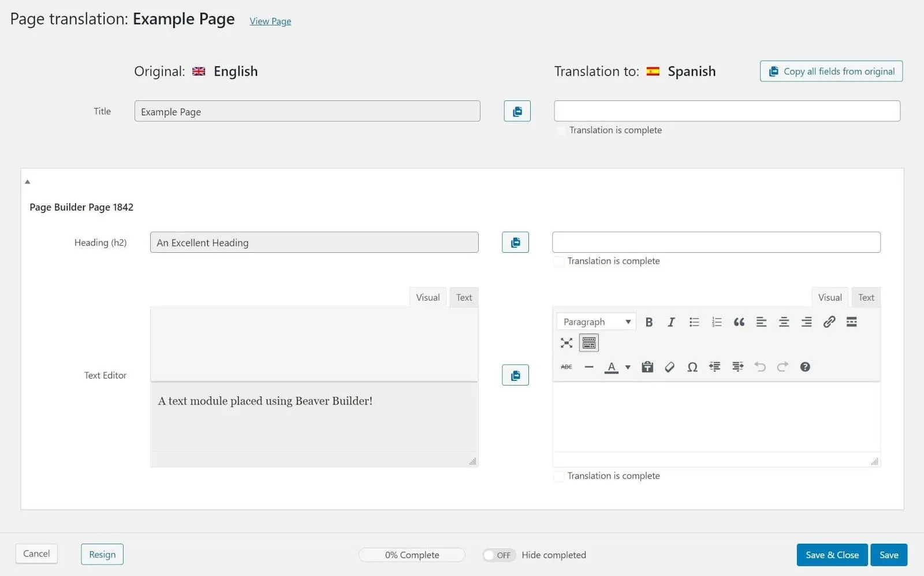Viewport: 924px width, 576px height.
Task: Insert bulleted list in translation editor
Action: (x=694, y=322)
